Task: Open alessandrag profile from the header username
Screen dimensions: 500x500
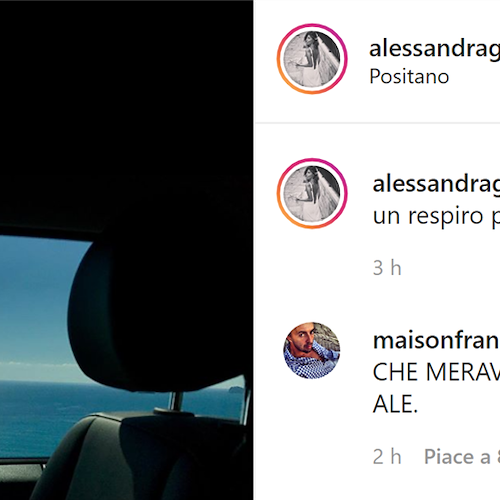Action: point(434,49)
